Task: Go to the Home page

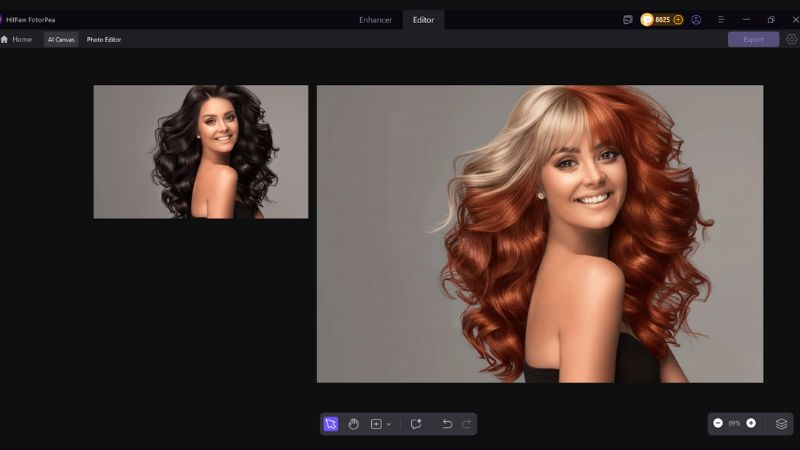Action: (17, 40)
